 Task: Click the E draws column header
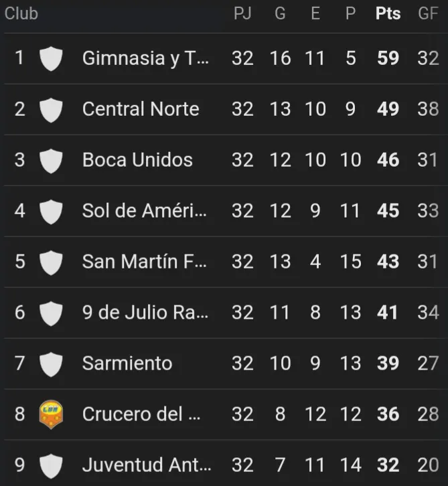click(x=315, y=13)
